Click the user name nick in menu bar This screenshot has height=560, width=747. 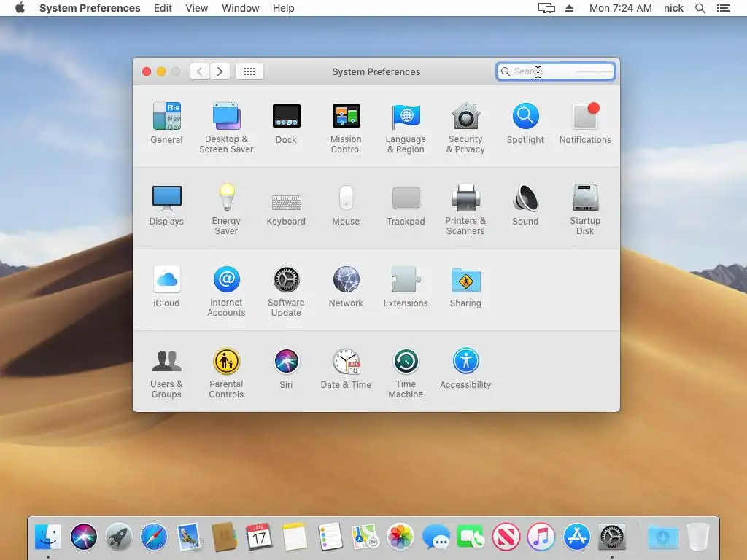pos(673,8)
